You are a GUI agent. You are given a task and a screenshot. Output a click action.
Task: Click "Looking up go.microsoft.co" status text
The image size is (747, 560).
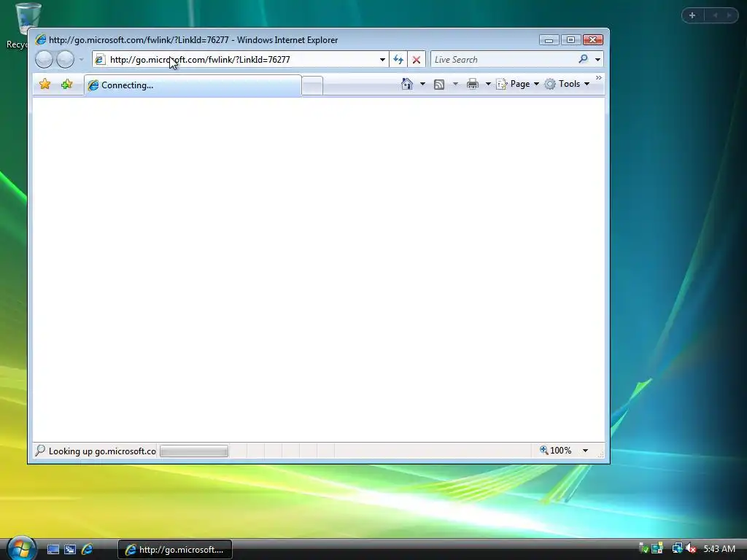102,451
